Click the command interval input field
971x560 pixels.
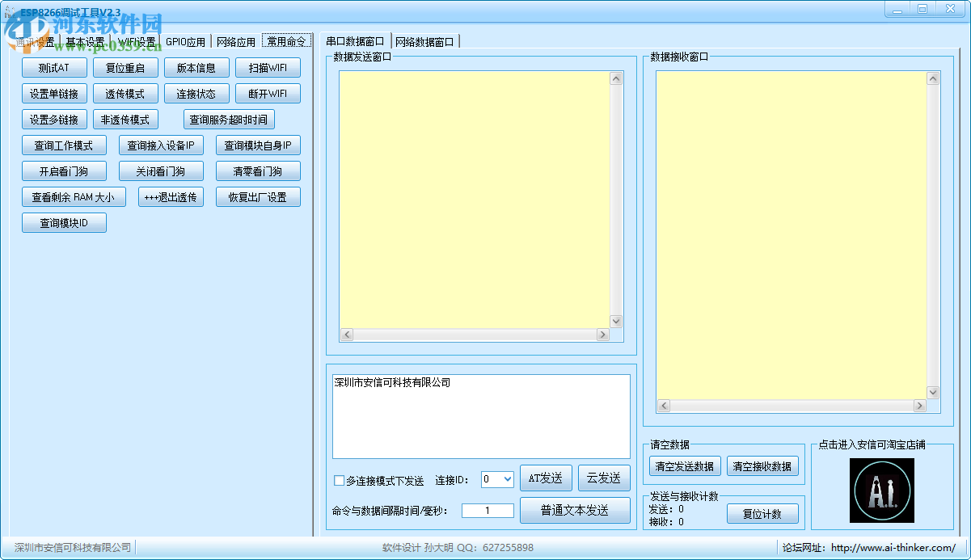click(x=488, y=510)
